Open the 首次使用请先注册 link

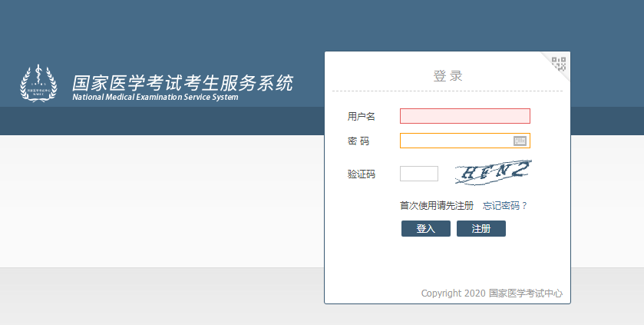click(x=436, y=206)
